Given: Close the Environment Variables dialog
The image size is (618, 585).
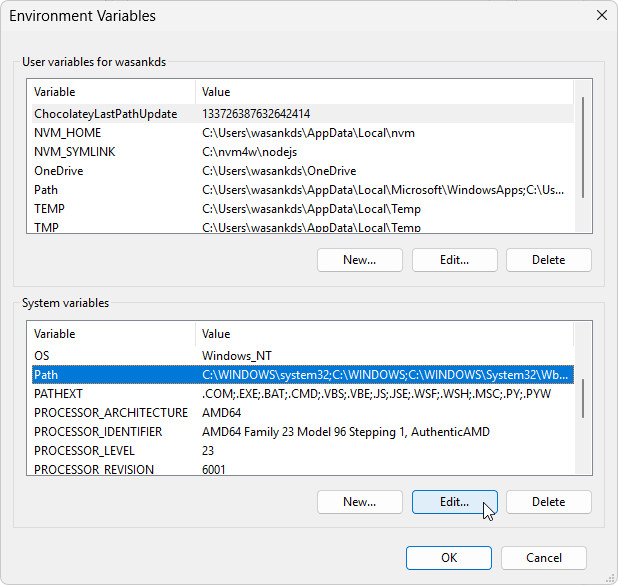Looking at the screenshot, I should point(601,16).
